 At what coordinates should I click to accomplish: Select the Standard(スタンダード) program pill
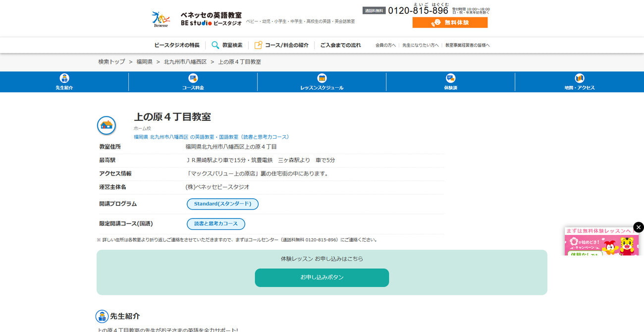point(222,204)
